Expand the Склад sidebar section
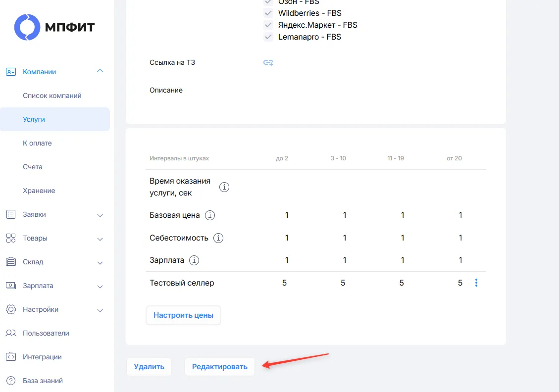The image size is (559, 392). coord(100,263)
